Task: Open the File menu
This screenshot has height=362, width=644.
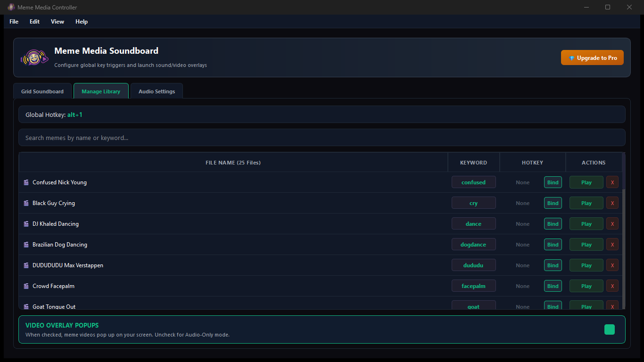Action: (x=14, y=22)
